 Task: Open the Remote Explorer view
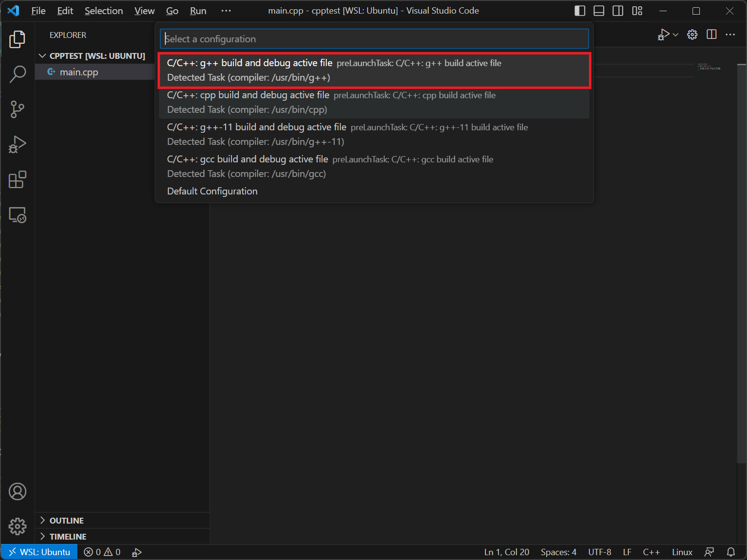click(18, 215)
